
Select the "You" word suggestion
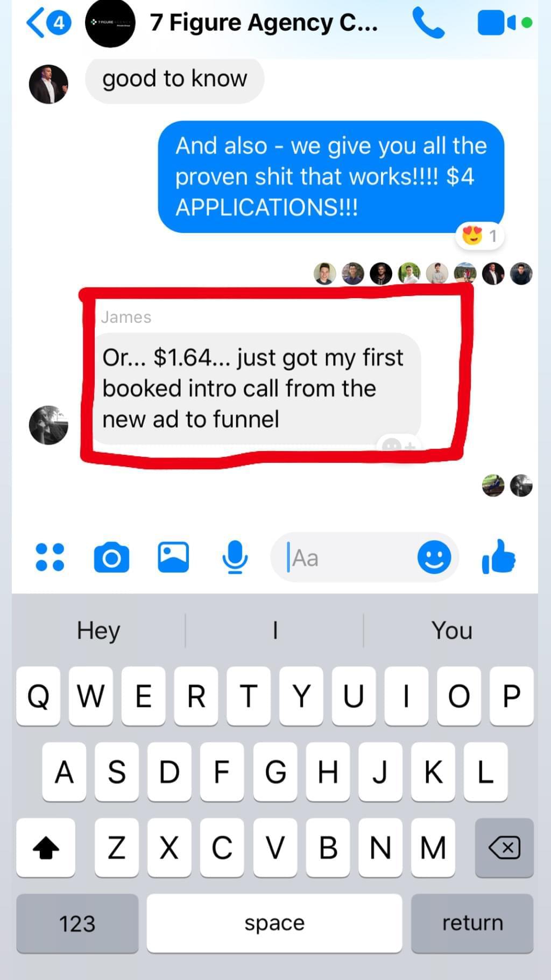452,630
